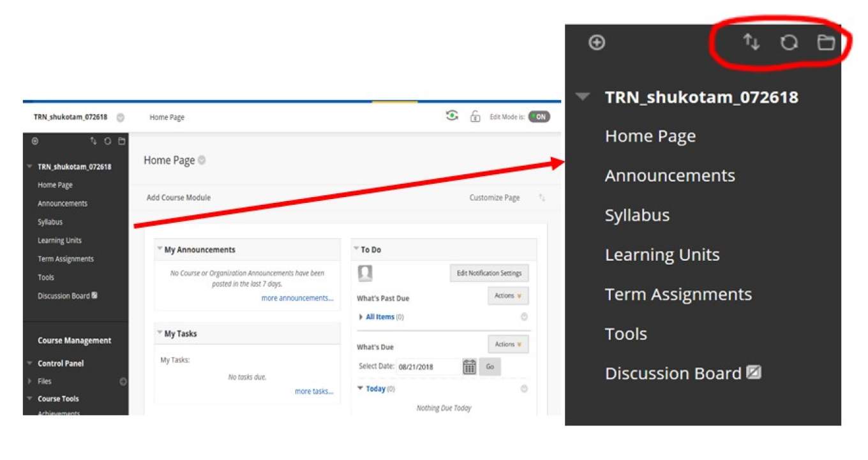Click the folder view icon in enlarged menu

[x=826, y=43]
